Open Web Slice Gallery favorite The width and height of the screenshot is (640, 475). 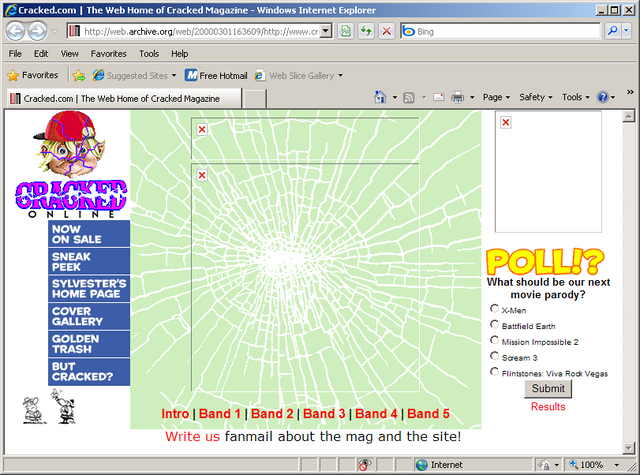tap(298, 75)
